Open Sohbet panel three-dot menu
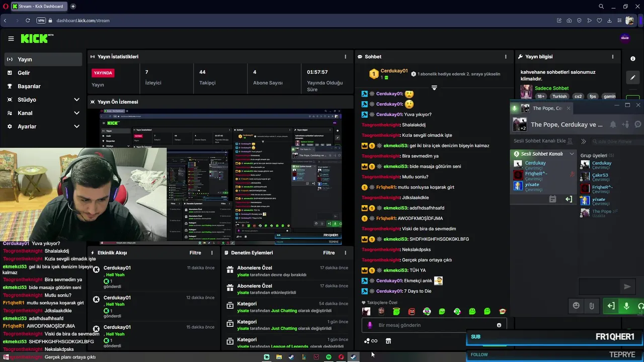The height and width of the screenshot is (362, 644). coord(506,57)
